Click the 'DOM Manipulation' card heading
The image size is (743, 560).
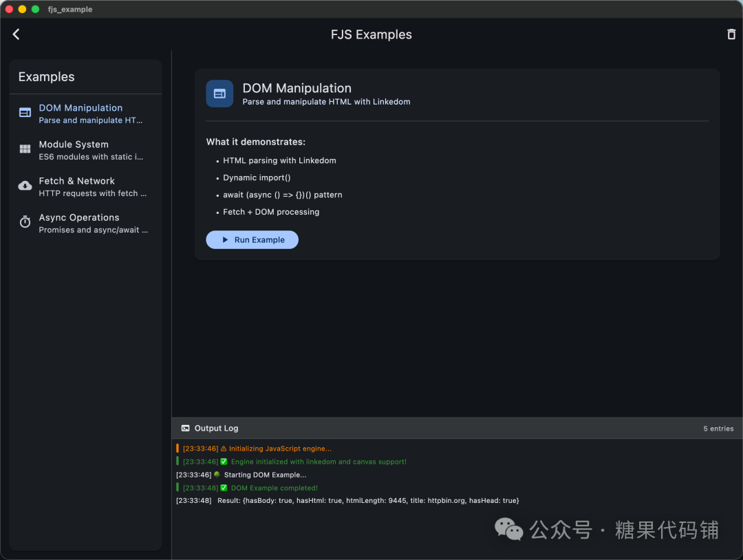(297, 88)
